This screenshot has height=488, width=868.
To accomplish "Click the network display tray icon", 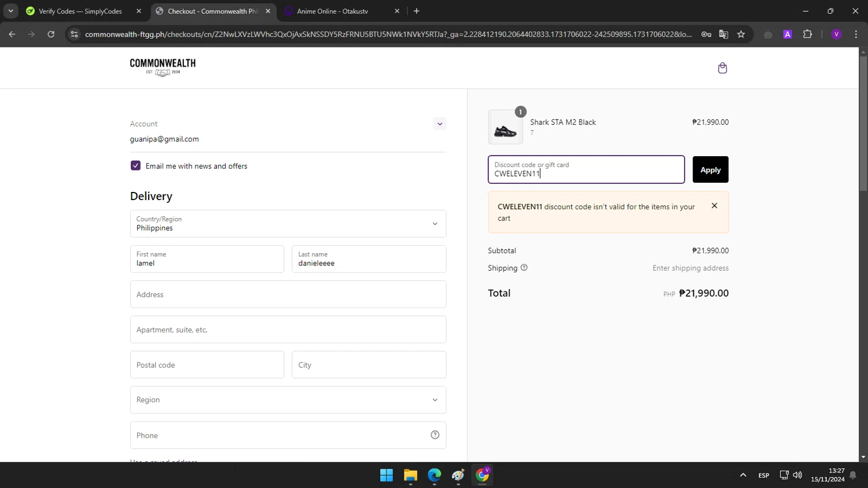I will tap(784, 475).
